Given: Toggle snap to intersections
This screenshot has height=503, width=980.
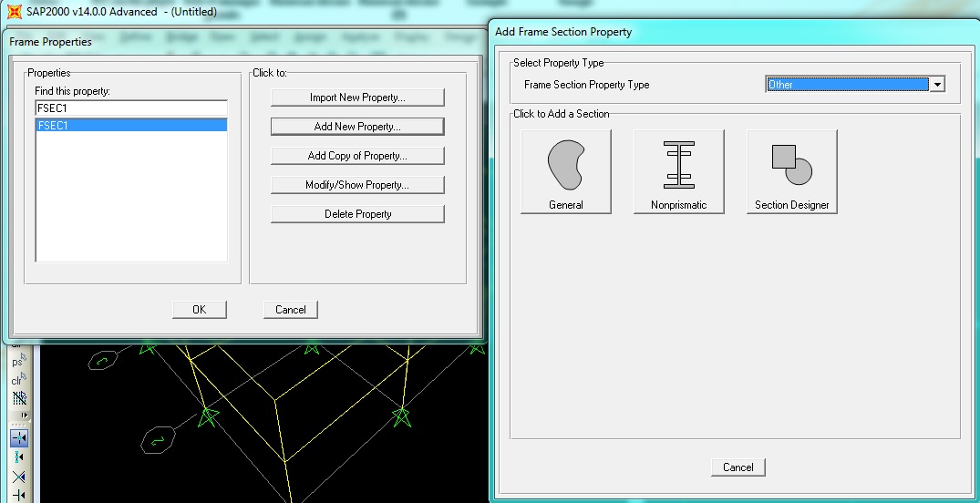Looking at the screenshot, I should pyautogui.click(x=19, y=477).
